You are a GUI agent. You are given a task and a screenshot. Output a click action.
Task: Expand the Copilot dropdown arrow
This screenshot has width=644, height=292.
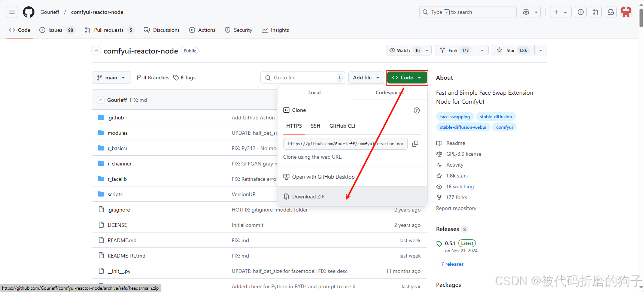click(x=536, y=12)
